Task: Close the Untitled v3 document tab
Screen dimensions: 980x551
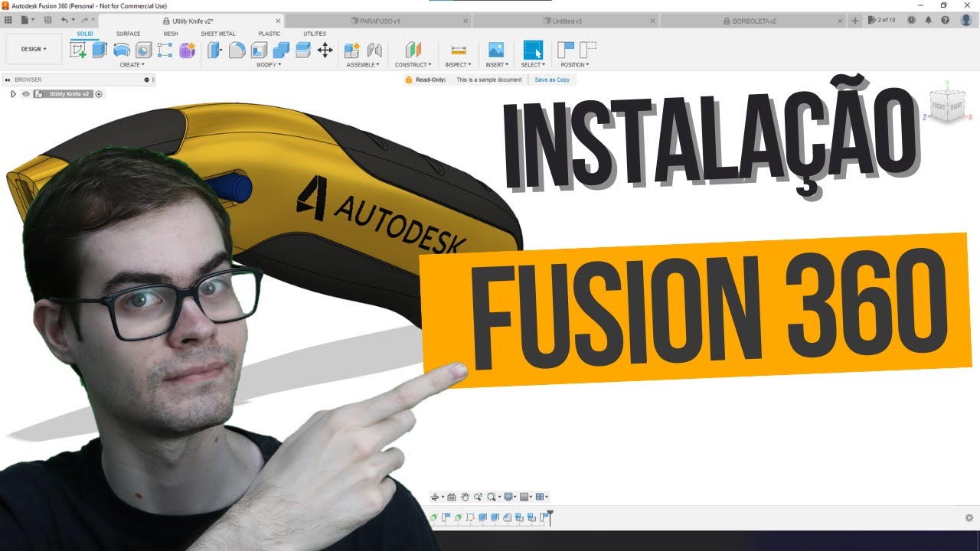Action: click(652, 21)
